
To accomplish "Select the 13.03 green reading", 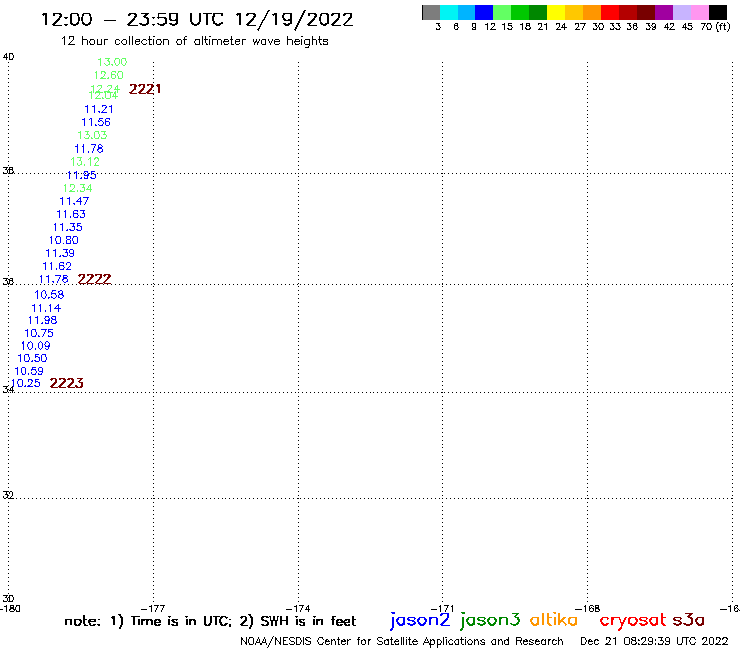I will tap(92, 135).
